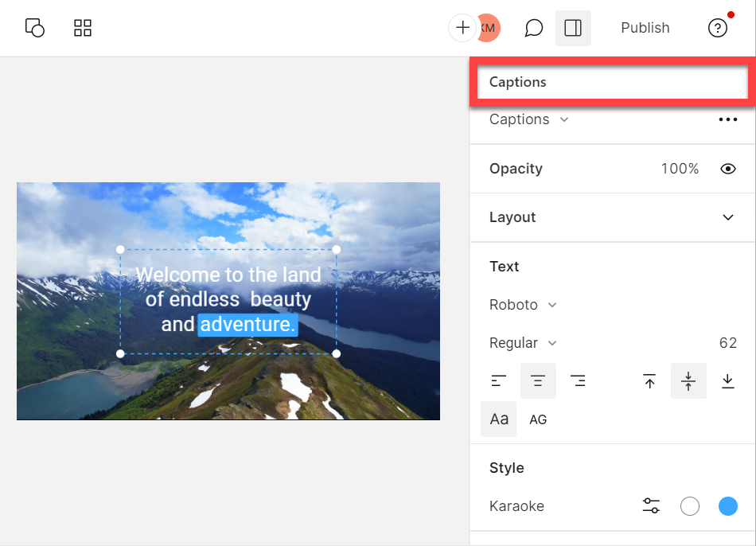Click the plus button to invite collaborators
The image size is (756, 546).
462,28
